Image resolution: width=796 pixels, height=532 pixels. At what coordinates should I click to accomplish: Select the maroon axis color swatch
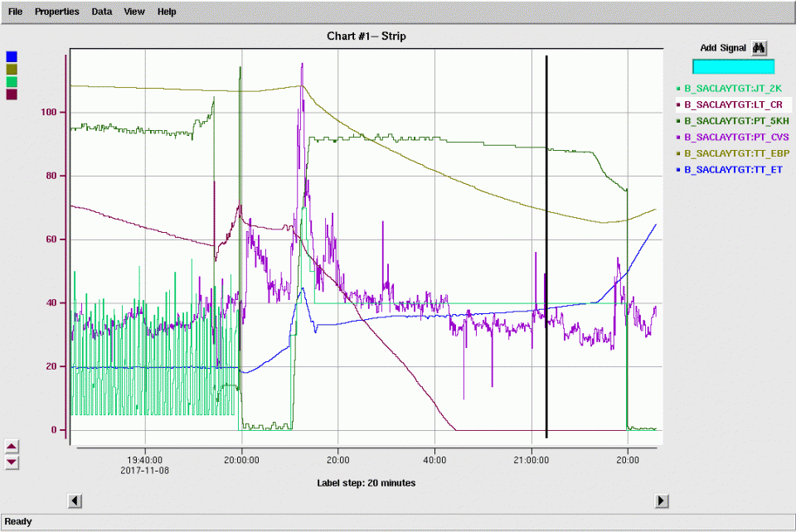(x=12, y=94)
